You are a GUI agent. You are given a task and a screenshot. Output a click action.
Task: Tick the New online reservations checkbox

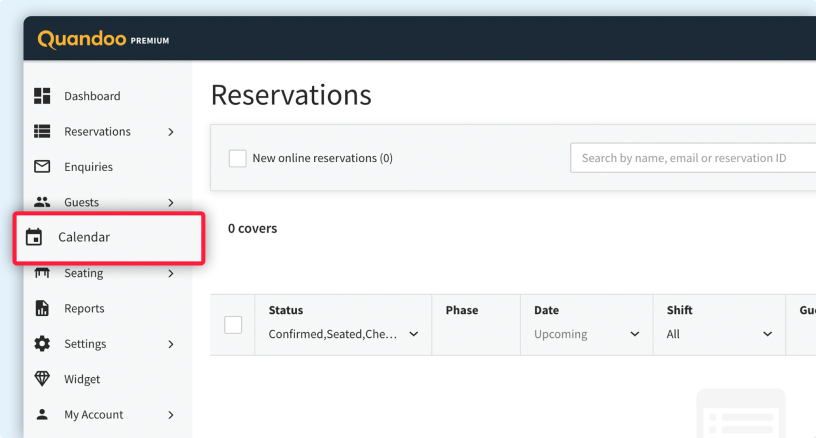pos(238,158)
